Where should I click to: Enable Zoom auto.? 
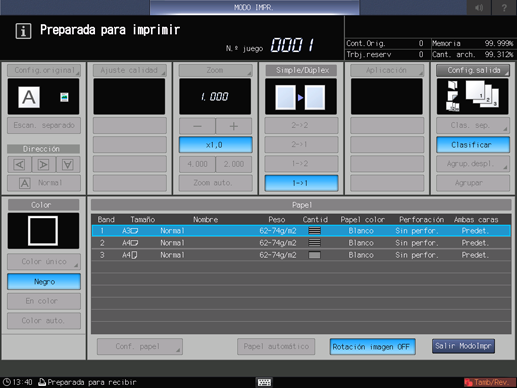click(215, 183)
